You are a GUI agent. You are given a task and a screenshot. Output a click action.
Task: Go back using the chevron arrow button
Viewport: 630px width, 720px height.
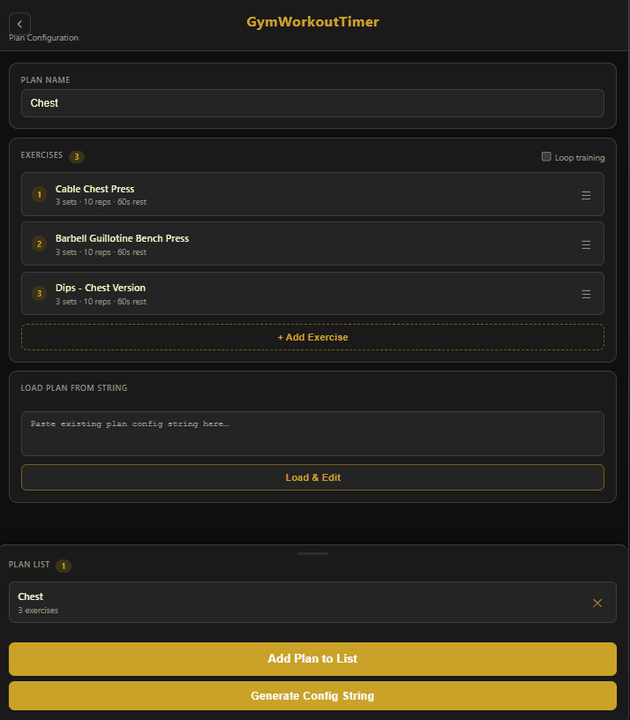click(20, 24)
